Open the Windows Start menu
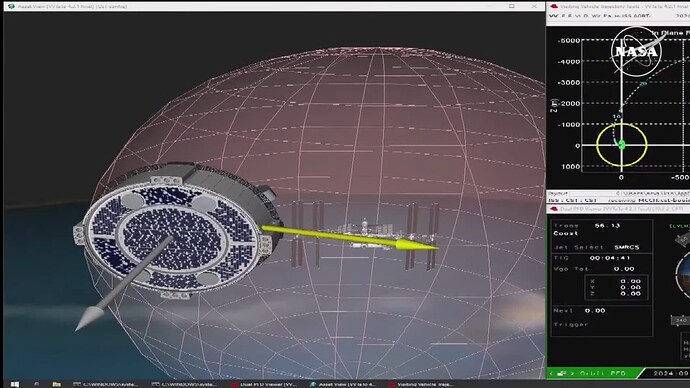Image resolution: width=690 pixels, height=388 pixels. 15,384
